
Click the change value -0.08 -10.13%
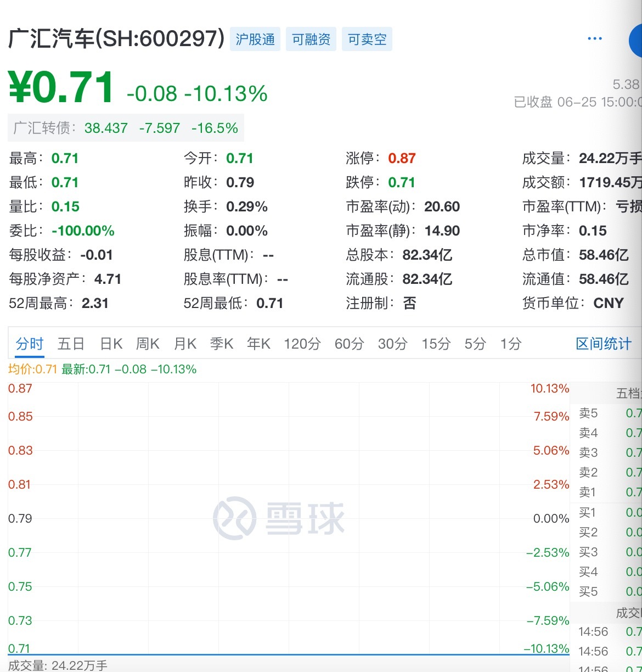[x=197, y=93]
